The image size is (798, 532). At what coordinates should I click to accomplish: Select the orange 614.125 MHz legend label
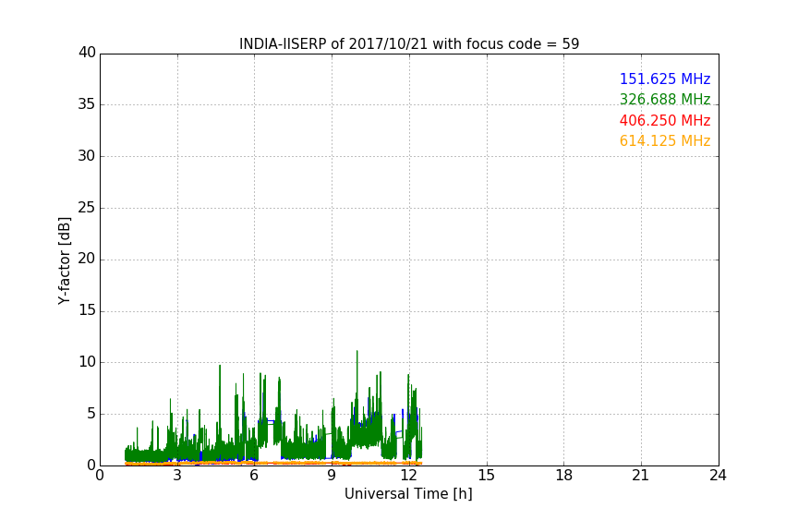tap(665, 140)
